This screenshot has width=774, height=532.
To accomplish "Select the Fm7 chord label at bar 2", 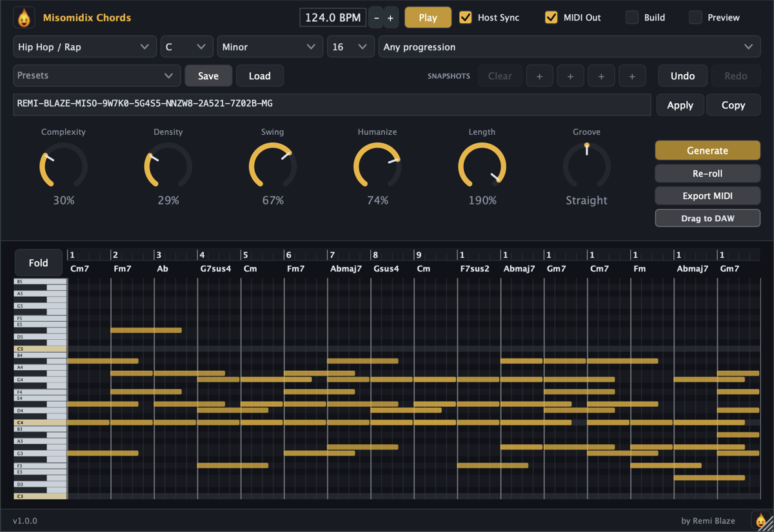I will click(x=122, y=268).
